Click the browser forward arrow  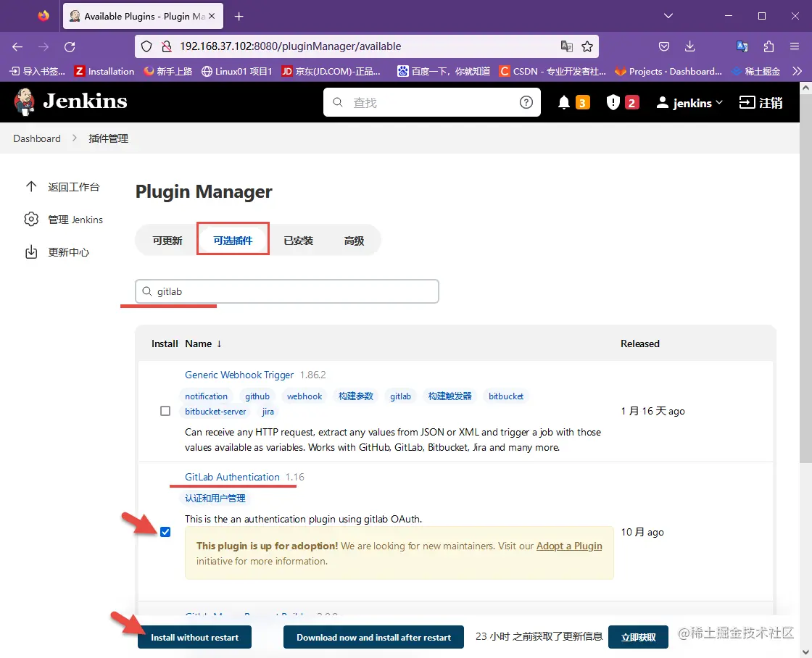click(43, 46)
